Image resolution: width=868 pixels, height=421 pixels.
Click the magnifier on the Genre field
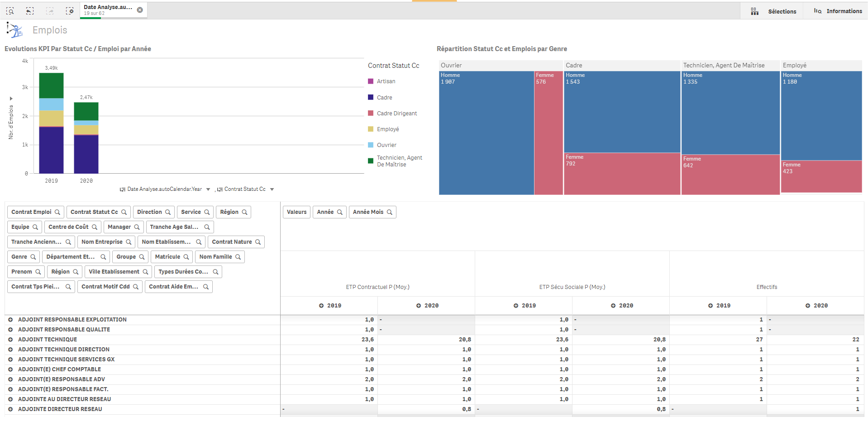pos(33,257)
